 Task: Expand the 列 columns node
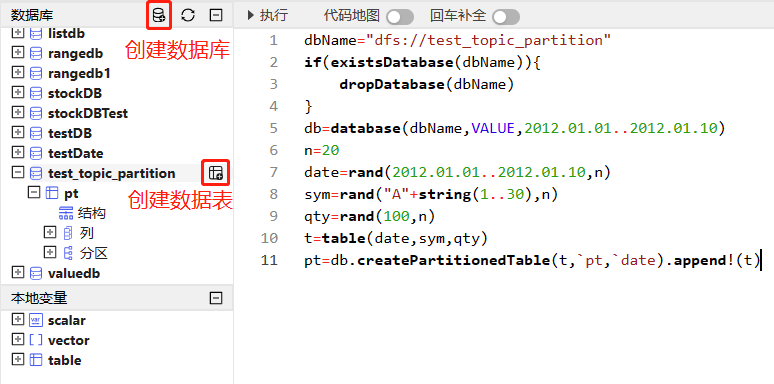[x=50, y=232]
